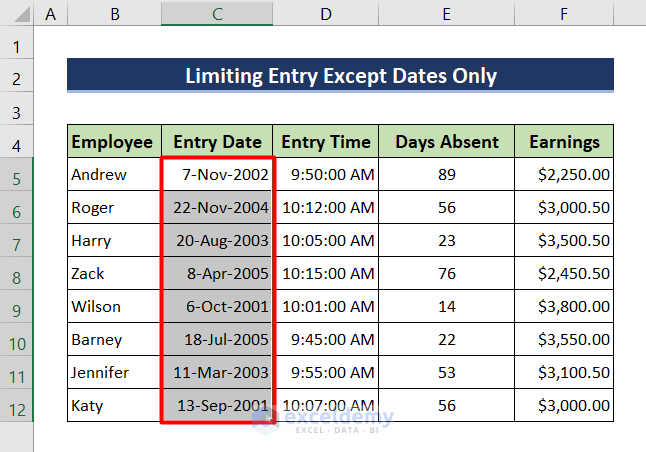Select Katy's earnings $3,000.00
This screenshot has width=646, height=452.
pos(565,406)
